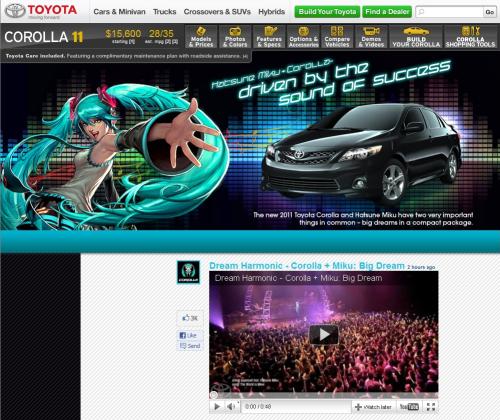500x420 pixels.
Task: Open Photos & Colors section
Action: pyautogui.click(x=235, y=37)
